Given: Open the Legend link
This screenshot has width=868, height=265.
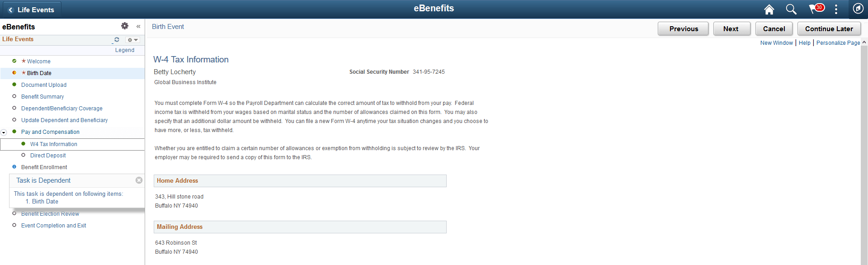Looking at the screenshot, I should coord(125,50).
